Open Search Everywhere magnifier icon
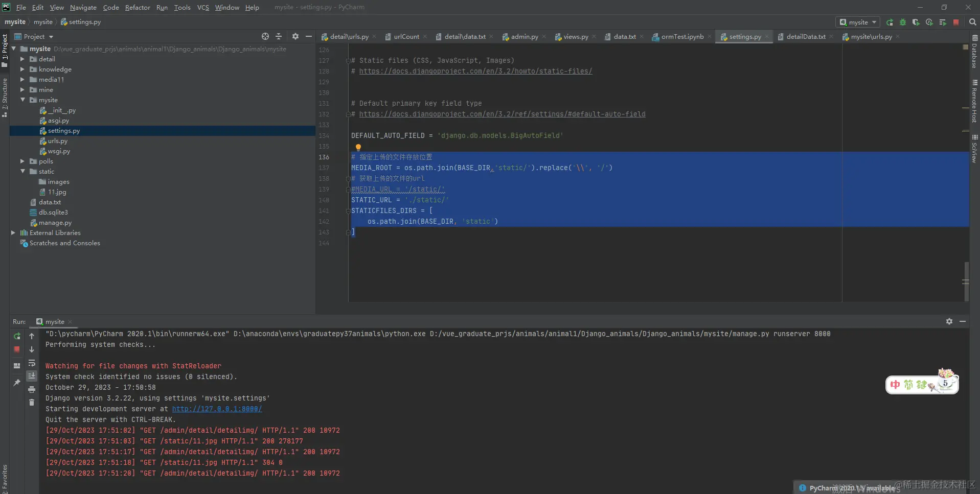This screenshot has height=494, width=980. click(x=972, y=22)
